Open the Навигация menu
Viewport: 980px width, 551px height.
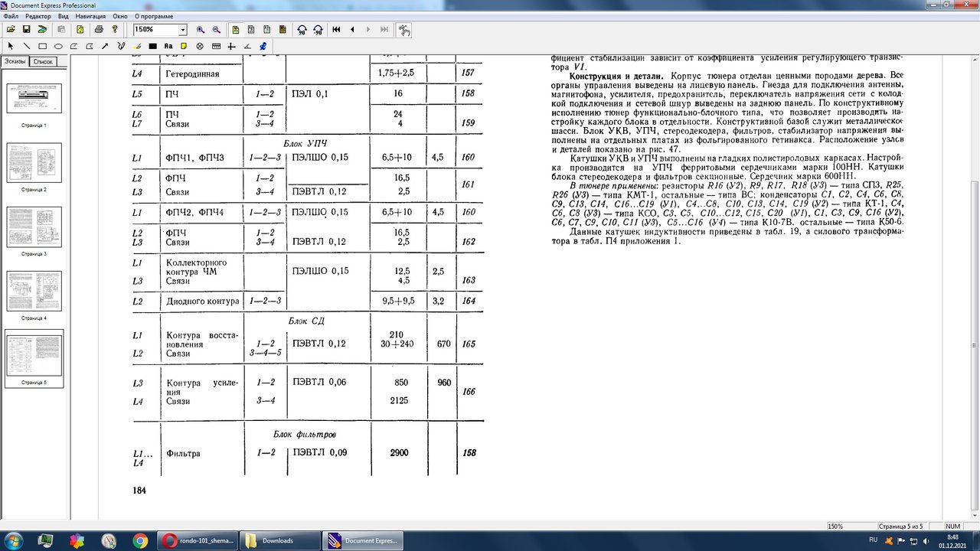click(x=91, y=15)
